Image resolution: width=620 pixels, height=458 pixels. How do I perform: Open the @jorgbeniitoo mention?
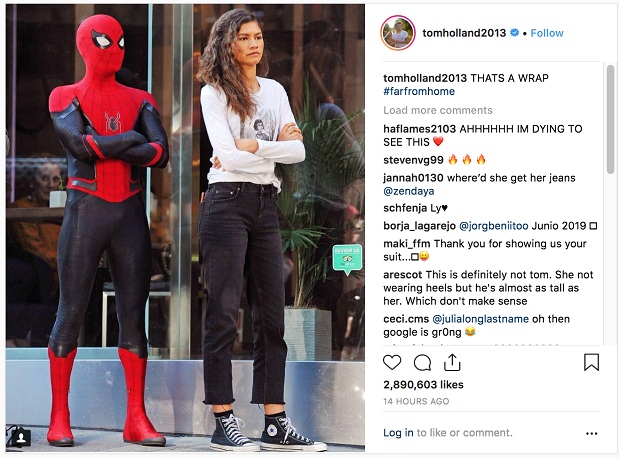[x=493, y=226]
